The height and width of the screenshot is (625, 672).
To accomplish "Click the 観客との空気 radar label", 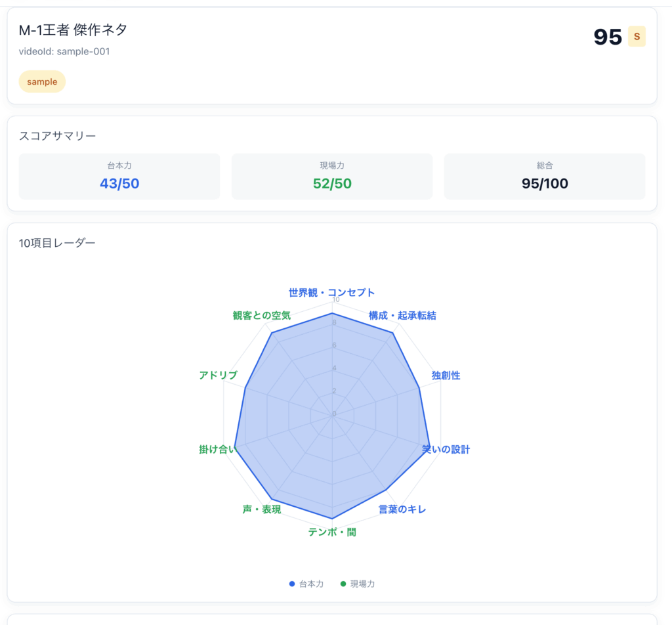I will (x=262, y=316).
